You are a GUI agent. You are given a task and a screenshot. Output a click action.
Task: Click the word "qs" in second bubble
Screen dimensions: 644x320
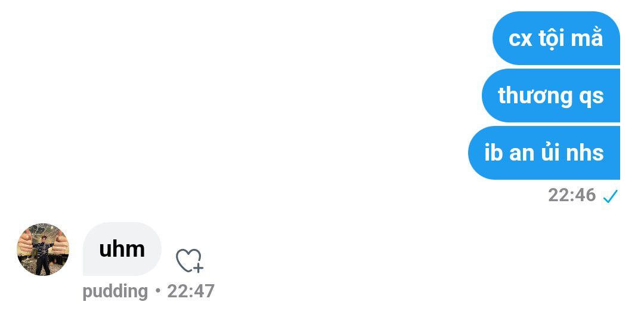pyautogui.click(x=592, y=97)
